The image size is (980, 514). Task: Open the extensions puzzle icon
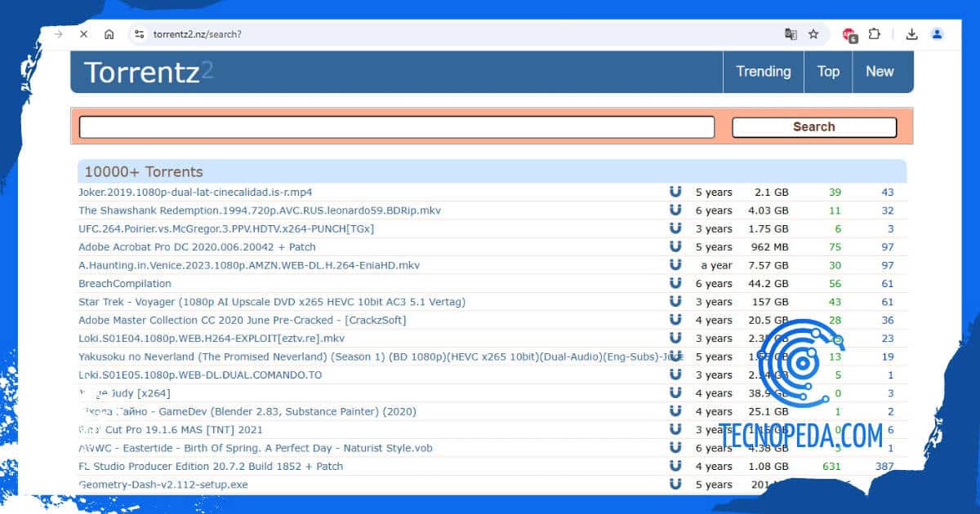coord(875,34)
